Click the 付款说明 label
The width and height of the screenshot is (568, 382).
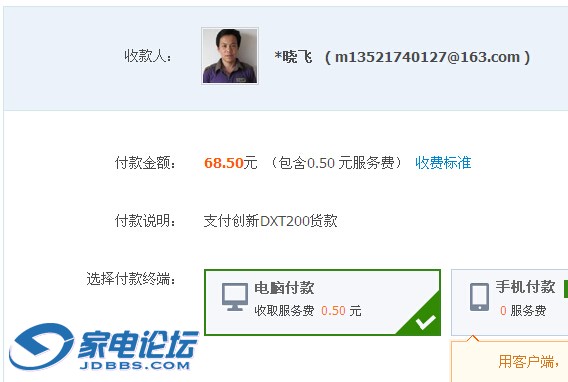click(145, 221)
